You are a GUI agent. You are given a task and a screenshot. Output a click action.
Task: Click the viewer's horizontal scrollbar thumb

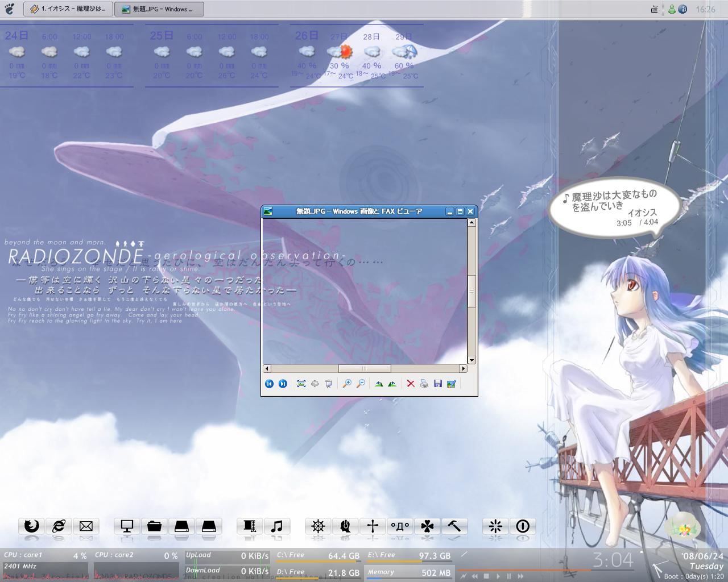coord(364,368)
